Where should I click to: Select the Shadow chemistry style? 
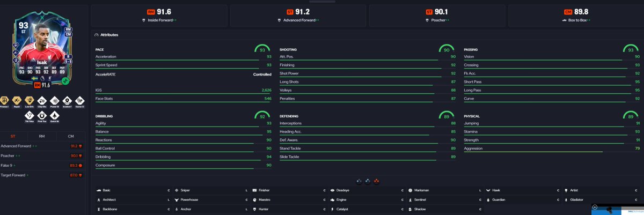[x=445, y=209]
